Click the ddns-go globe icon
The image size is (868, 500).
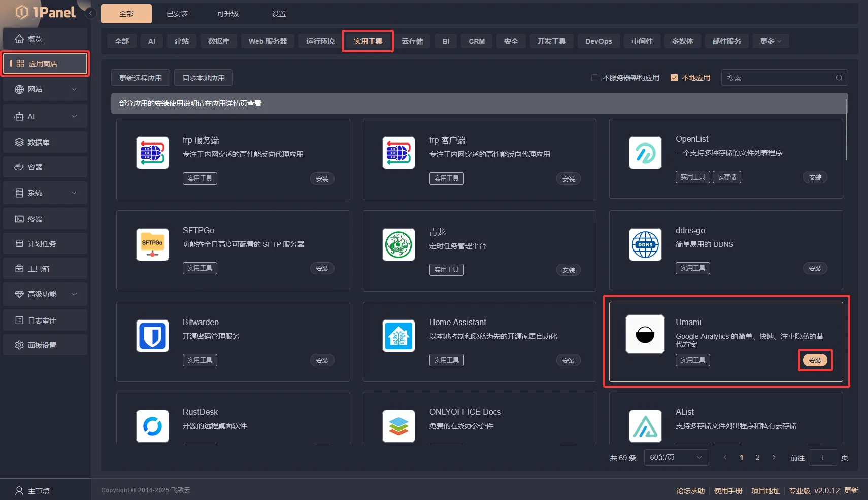pyautogui.click(x=645, y=244)
